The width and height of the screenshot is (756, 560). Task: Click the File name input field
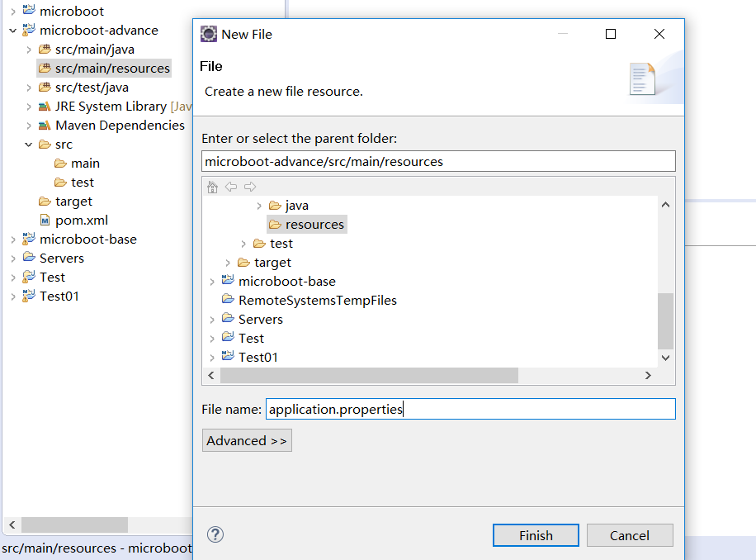470,409
